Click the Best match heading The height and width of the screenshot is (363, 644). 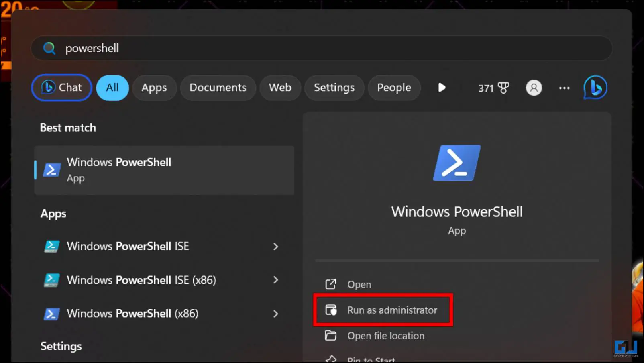68,128
